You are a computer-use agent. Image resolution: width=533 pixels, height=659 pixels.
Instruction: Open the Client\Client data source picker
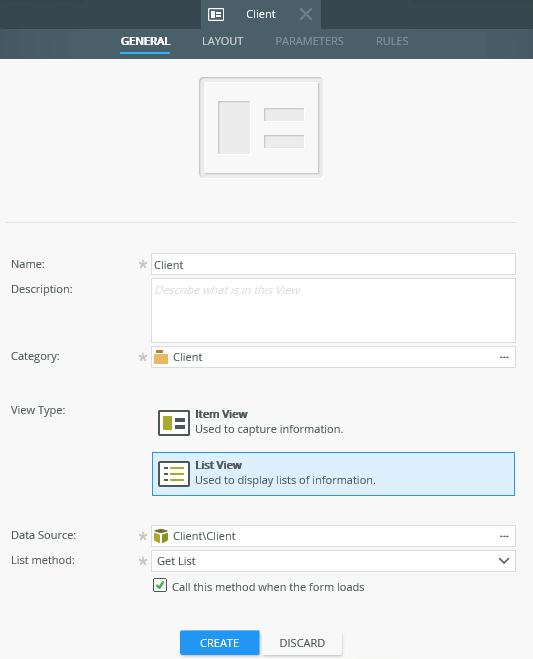click(333, 536)
